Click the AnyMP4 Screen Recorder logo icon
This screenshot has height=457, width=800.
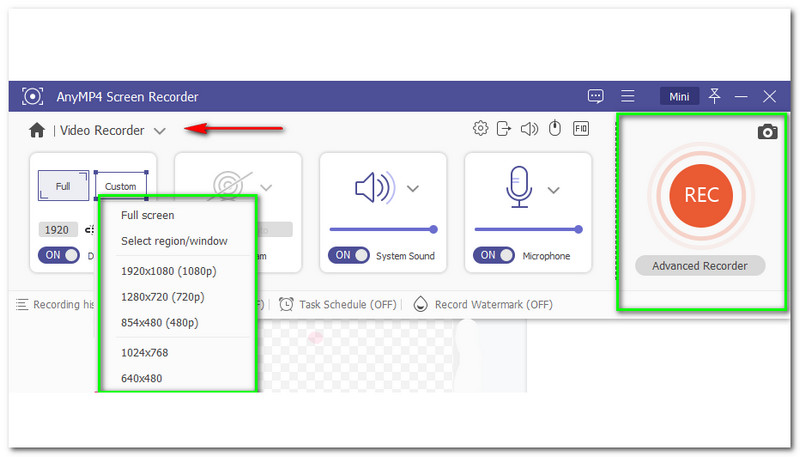(32, 96)
